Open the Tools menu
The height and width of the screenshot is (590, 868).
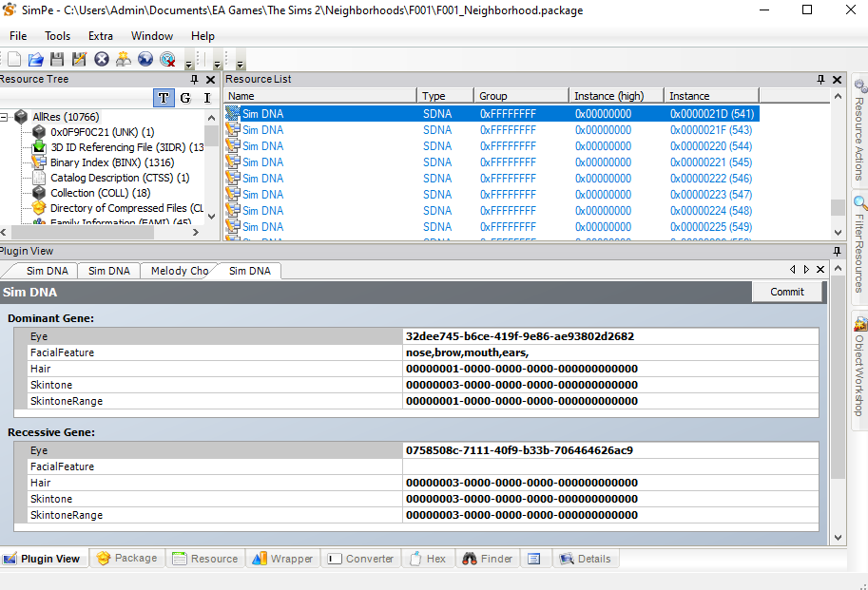pyautogui.click(x=58, y=36)
